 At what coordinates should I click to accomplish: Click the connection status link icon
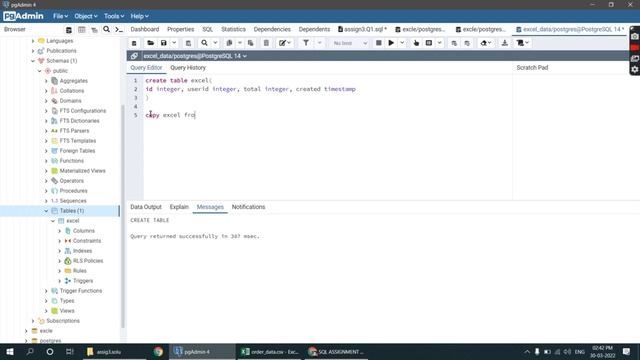coord(134,56)
